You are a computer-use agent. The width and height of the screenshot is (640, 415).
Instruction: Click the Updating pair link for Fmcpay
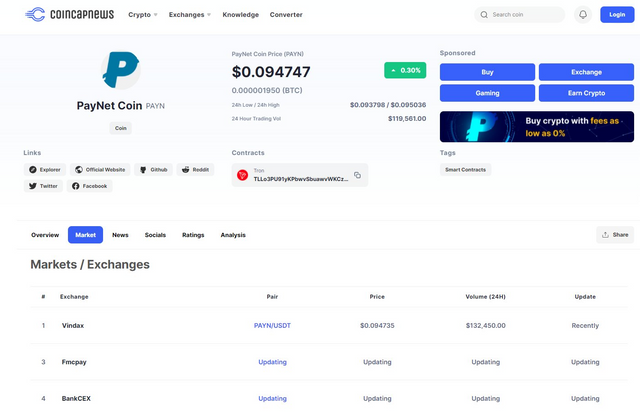tap(272, 362)
